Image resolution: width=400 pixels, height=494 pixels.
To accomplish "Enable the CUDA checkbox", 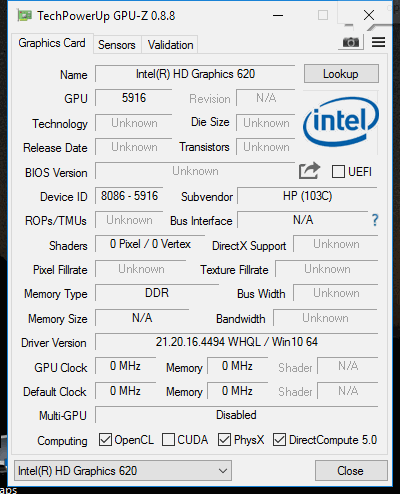I will coord(168,440).
